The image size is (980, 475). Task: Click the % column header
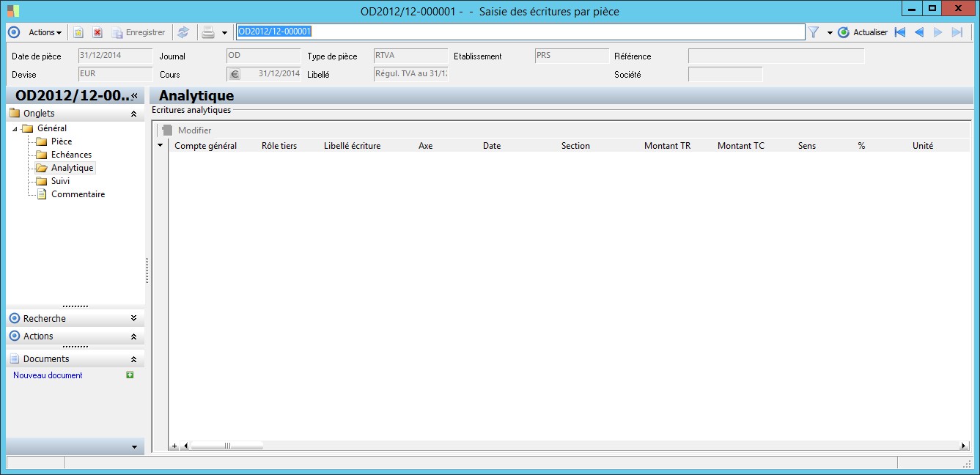861,146
